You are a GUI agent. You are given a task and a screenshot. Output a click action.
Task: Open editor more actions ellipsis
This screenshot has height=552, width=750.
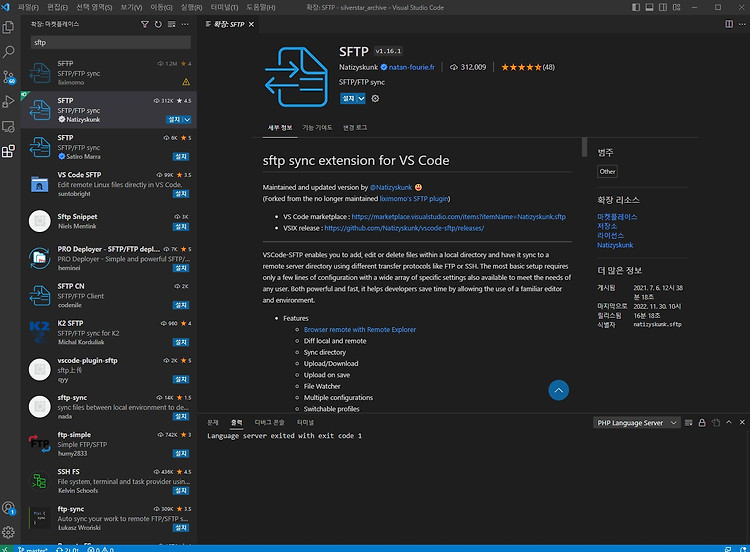742,24
